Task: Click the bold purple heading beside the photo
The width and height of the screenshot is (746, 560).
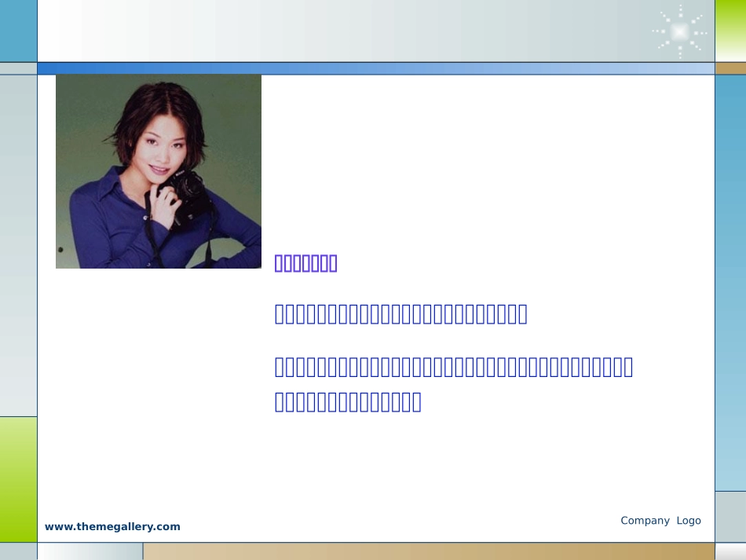Action: [x=306, y=264]
